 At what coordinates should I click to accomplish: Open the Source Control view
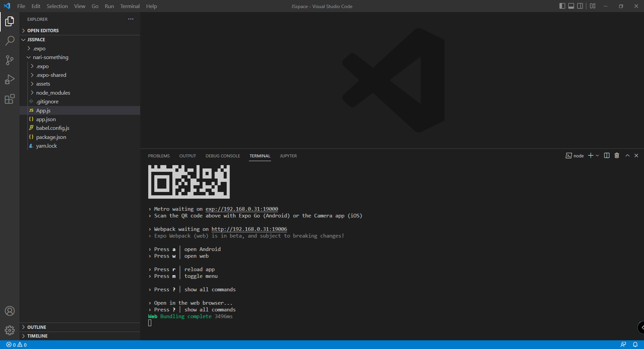[x=10, y=60]
